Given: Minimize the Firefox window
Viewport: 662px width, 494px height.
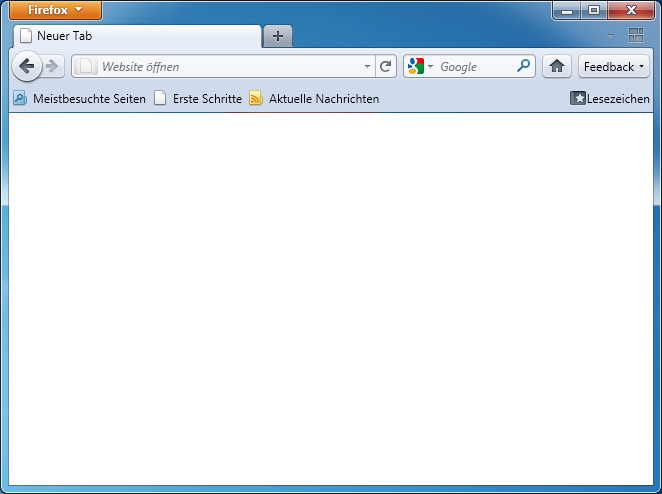Looking at the screenshot, I should [567, 10].
